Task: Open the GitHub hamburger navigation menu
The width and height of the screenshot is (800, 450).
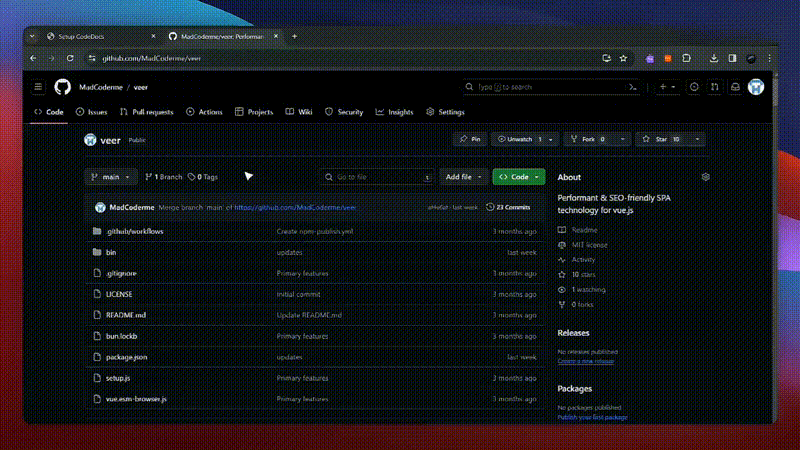Action: [x=38, y=87]
